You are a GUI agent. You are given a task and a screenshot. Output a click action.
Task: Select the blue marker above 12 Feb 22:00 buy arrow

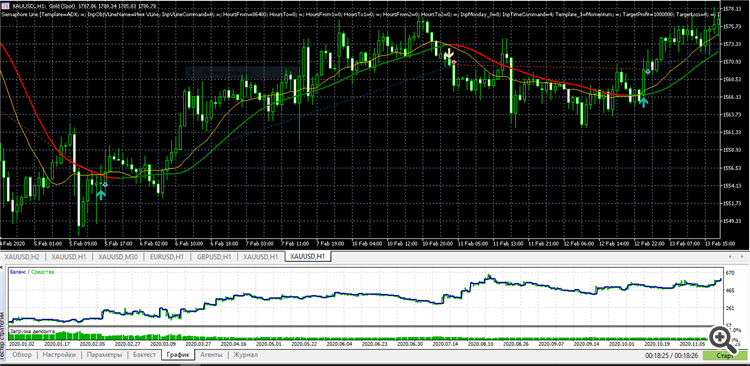point(648,71)
